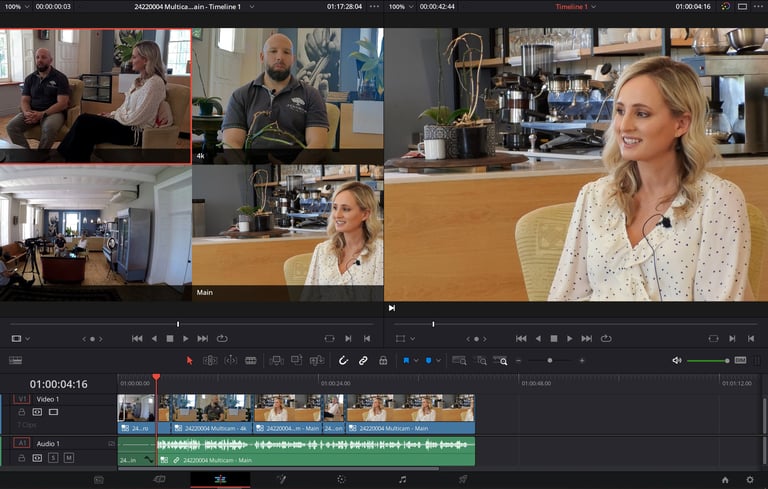
Task: Toggle loop playback in the source viewer
Action: point(222,339)
